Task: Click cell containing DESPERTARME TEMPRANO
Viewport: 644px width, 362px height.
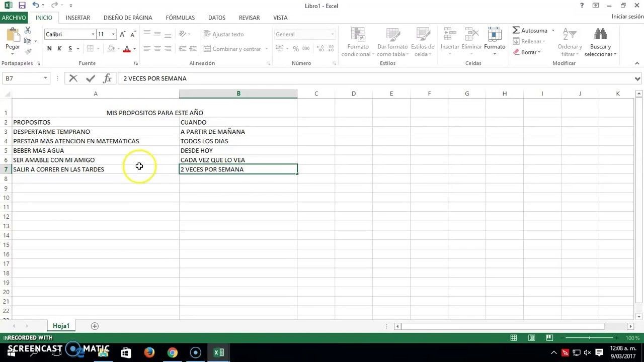Action: click(x=96, y=132)
